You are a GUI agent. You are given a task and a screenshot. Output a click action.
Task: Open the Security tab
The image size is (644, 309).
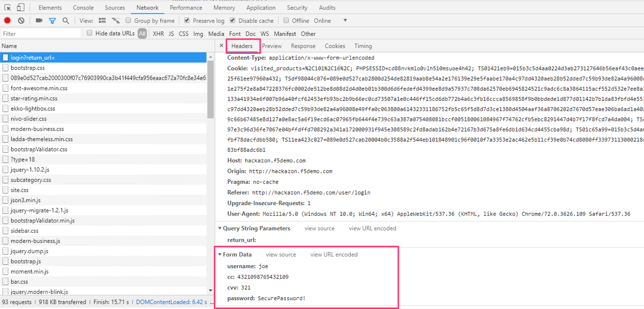pyautogui.click(x=297, y=8)
